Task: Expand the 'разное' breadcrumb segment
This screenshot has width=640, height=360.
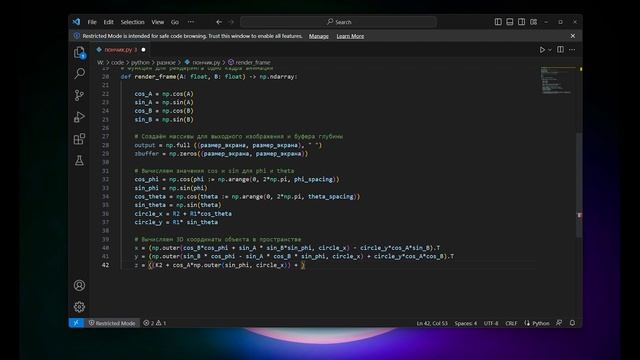Action: [x=166, y=62]
